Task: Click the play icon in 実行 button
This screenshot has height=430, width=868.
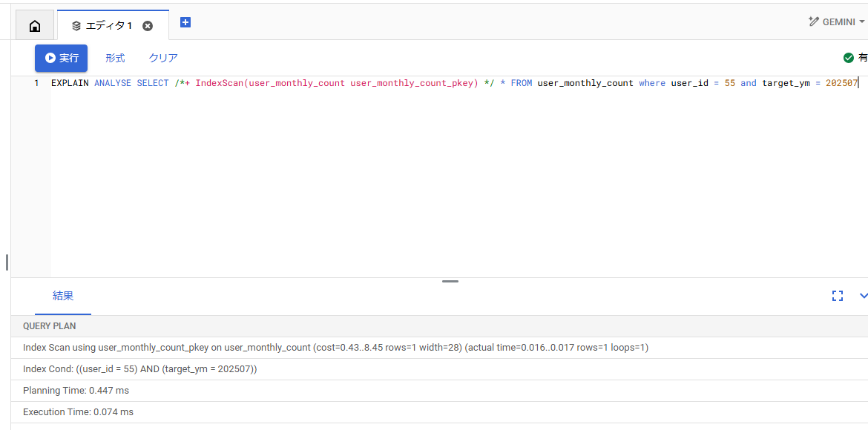Action: 50,58
